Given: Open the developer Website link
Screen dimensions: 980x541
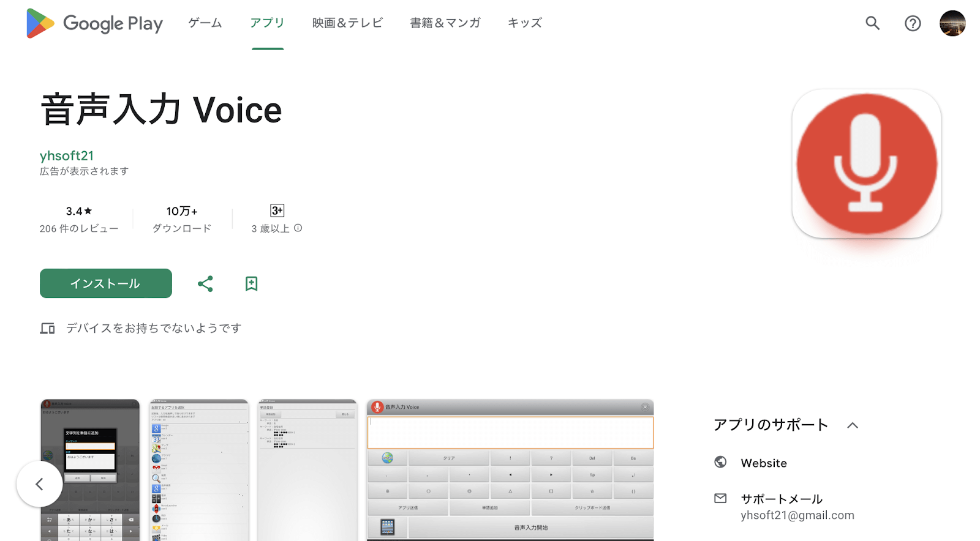Looking at the screenshot, I should tap(764, 463).
